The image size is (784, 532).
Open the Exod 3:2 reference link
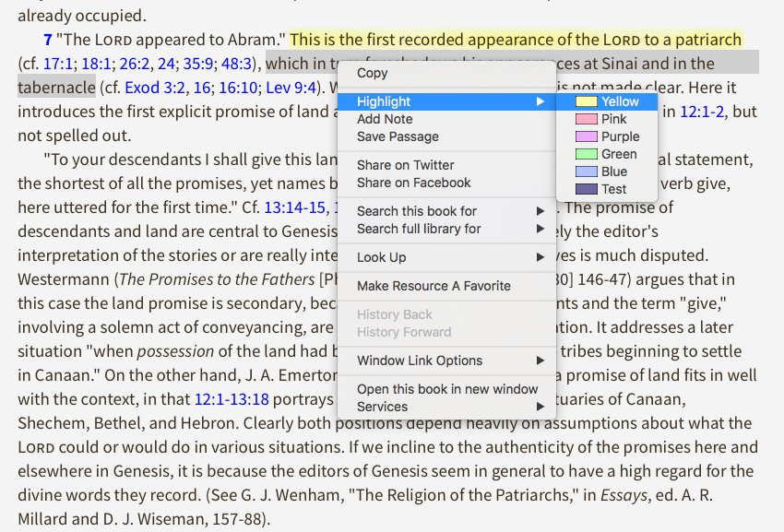point(155,88)
